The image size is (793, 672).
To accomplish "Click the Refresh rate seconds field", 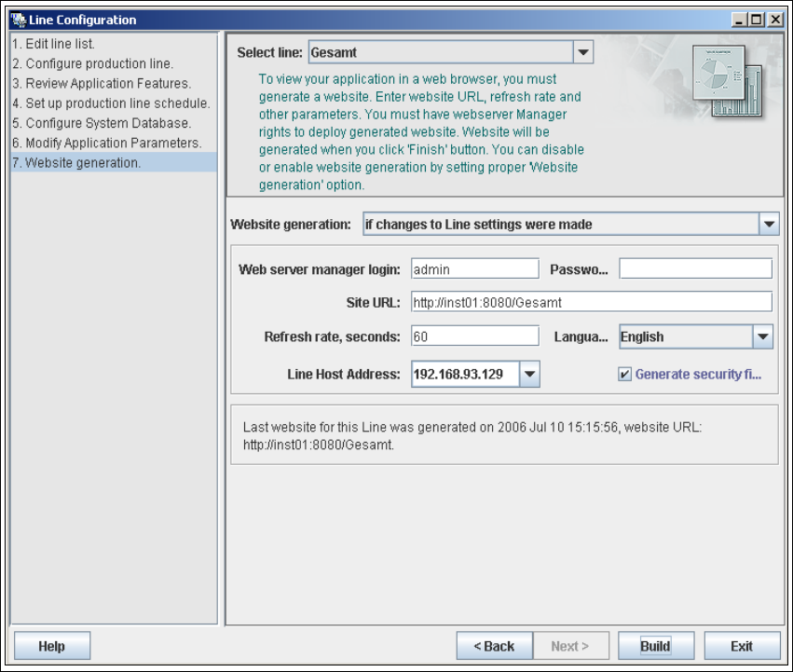I will (475, 336).
